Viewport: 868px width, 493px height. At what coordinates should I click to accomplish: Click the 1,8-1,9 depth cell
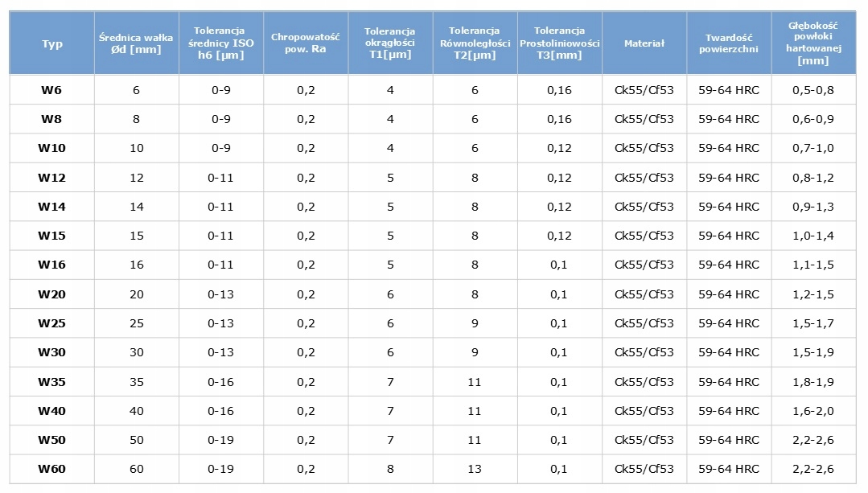813,382
